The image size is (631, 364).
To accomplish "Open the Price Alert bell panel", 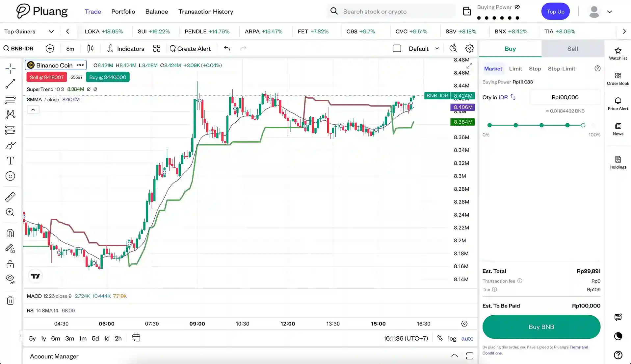I will [618, 104].
